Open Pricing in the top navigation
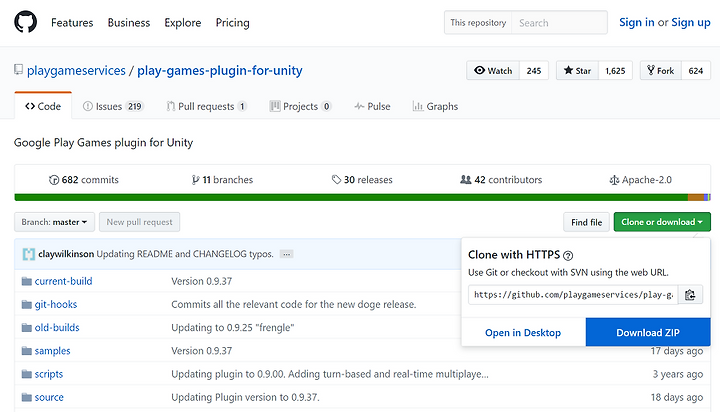The width and height of the screenshot is (720, 412). [233, 23]
